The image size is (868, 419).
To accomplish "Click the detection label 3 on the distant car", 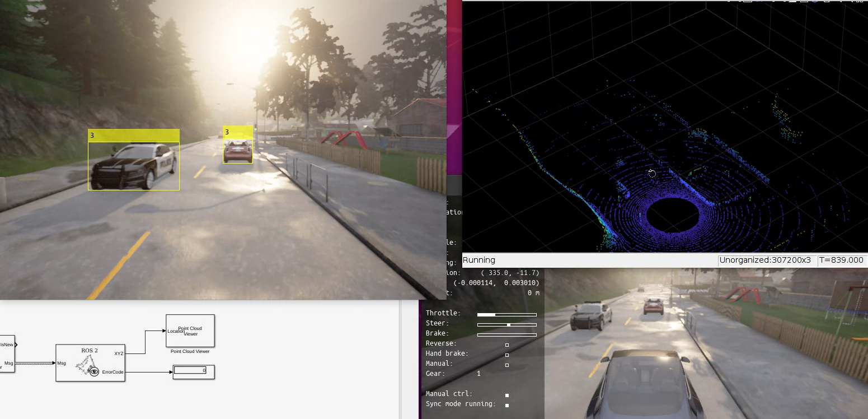I will tap(226, 132).
